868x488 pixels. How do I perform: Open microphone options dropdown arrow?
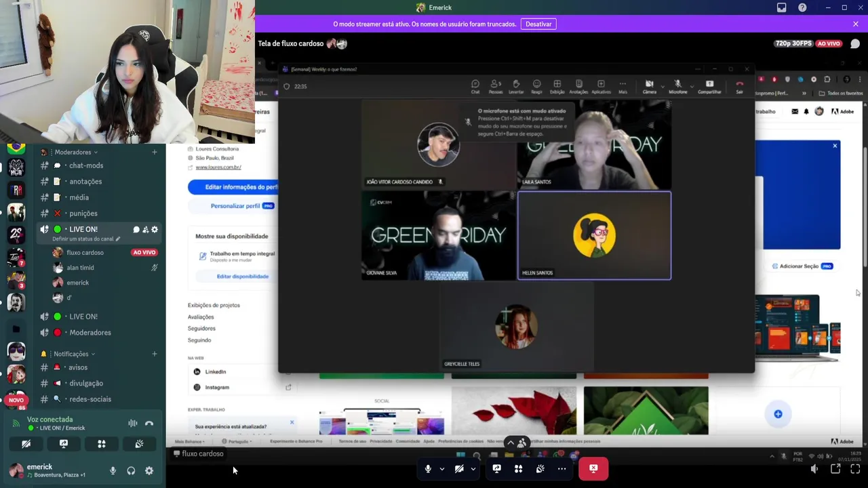[x=442, y=468]
